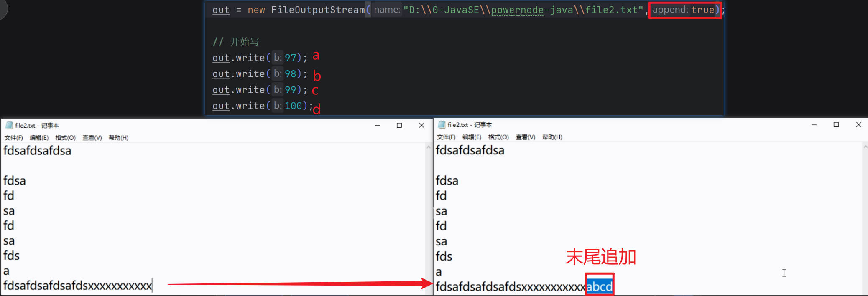Open View menu in right Notepad window
868x296 pixels.
pyautogui.click(x=525, y=137)
